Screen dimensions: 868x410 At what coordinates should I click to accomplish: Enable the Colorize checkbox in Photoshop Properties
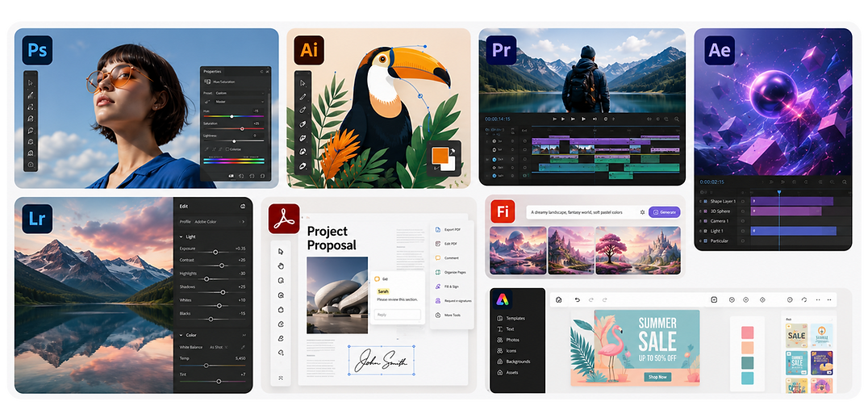pyautogui.click(x=227, y=149)
